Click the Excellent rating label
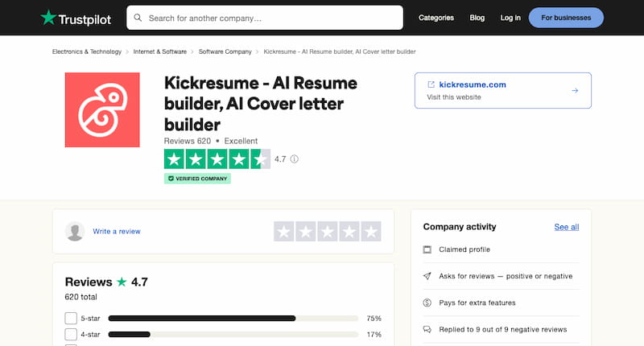Screen dimensions: 644x346 [241, 141]
